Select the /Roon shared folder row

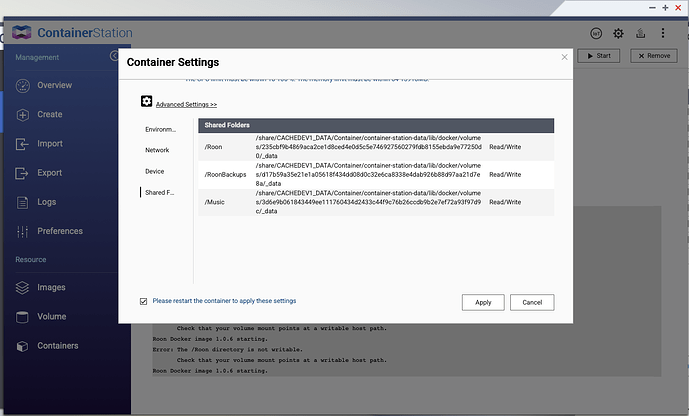click(x=376, y=147)
